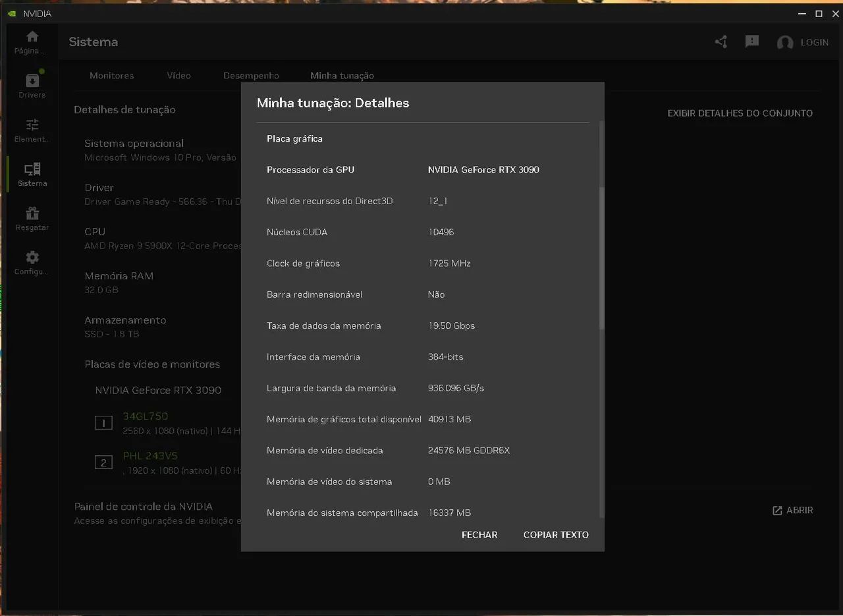Click the 19.50 Gbps memory data rate value
Image resolution: width=843 pixels, height=616 pixels.
[x=451, y=326]
